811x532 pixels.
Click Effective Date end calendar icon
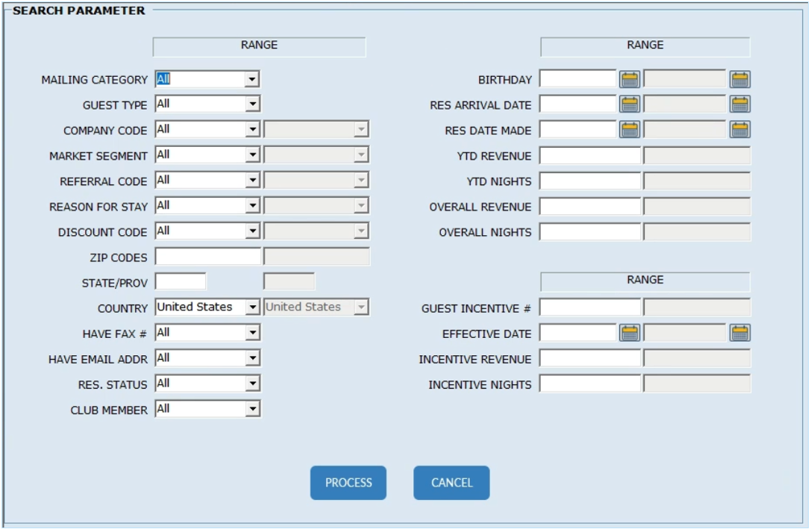739,333
